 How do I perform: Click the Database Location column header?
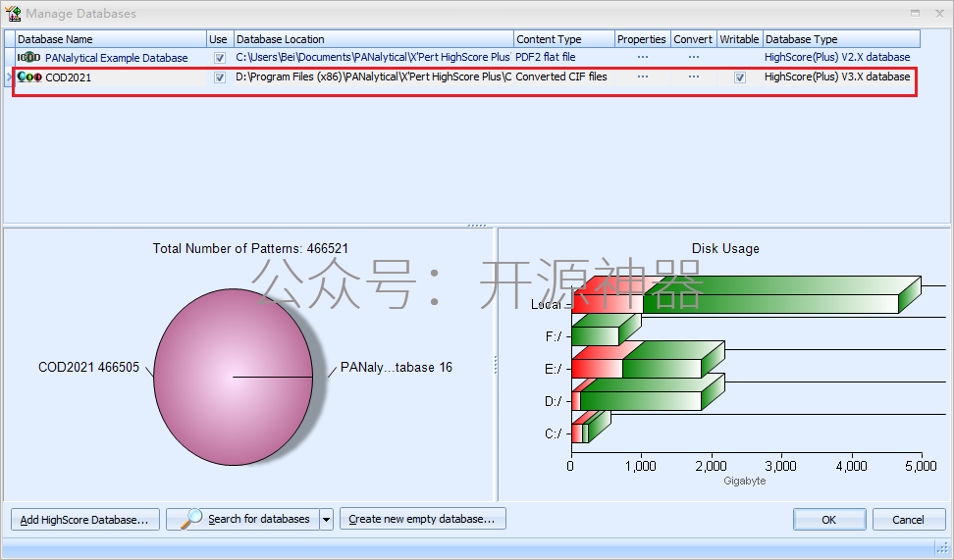tap(374, 39)
